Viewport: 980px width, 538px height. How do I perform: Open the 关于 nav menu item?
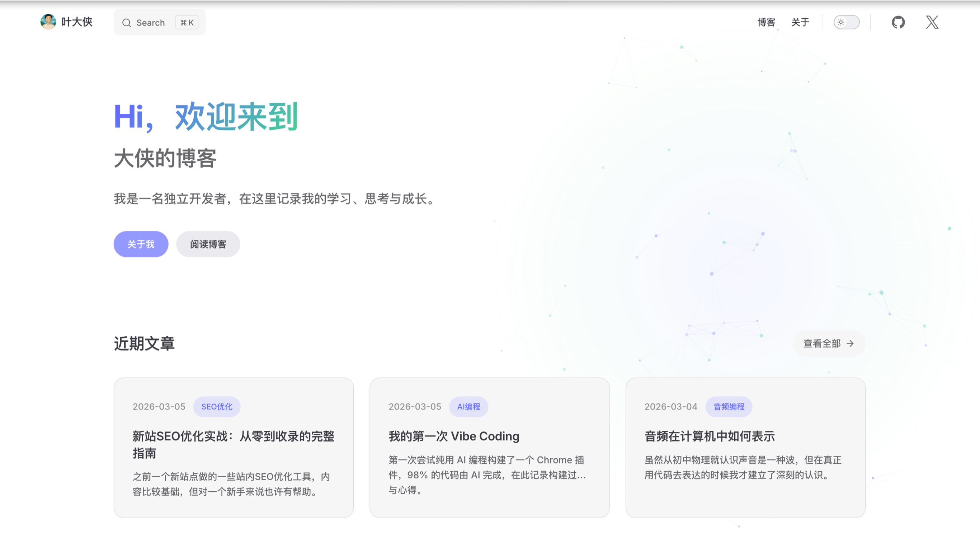tap(800, 22)
